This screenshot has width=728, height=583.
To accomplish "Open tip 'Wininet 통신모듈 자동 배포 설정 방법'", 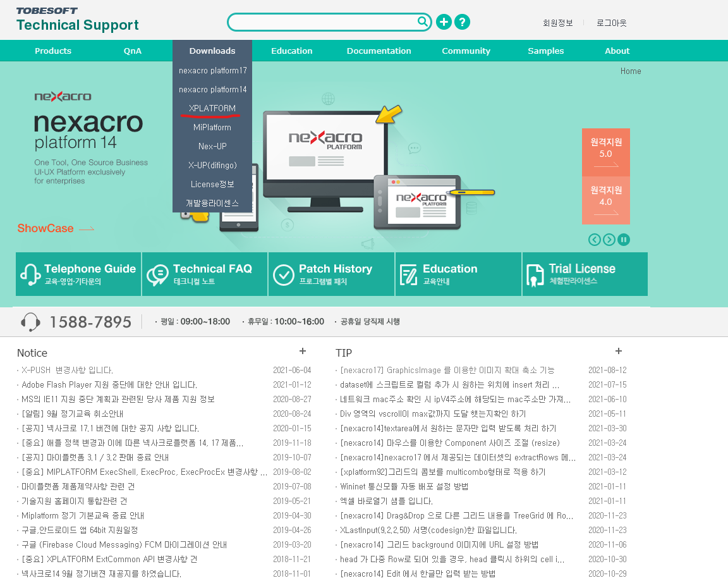I will pyautogui.click(x=404, y=486).
